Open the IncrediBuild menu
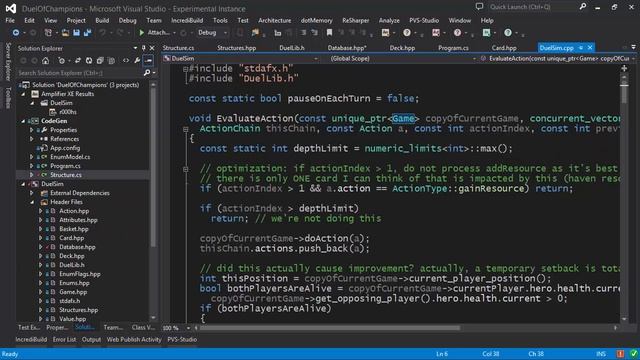Screen dimensions: 640x360 coord(187,20)
